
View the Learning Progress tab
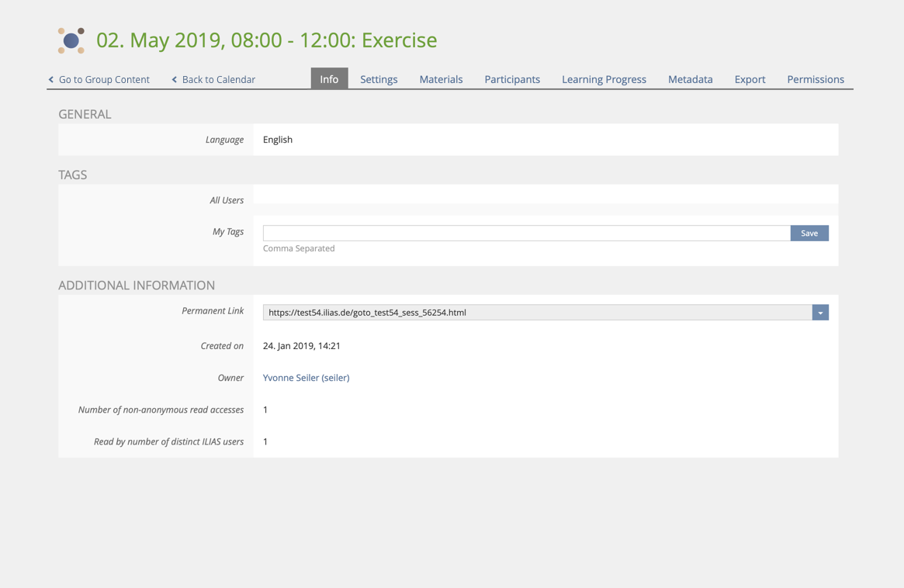pyautogui.click(x=604, y=79)
